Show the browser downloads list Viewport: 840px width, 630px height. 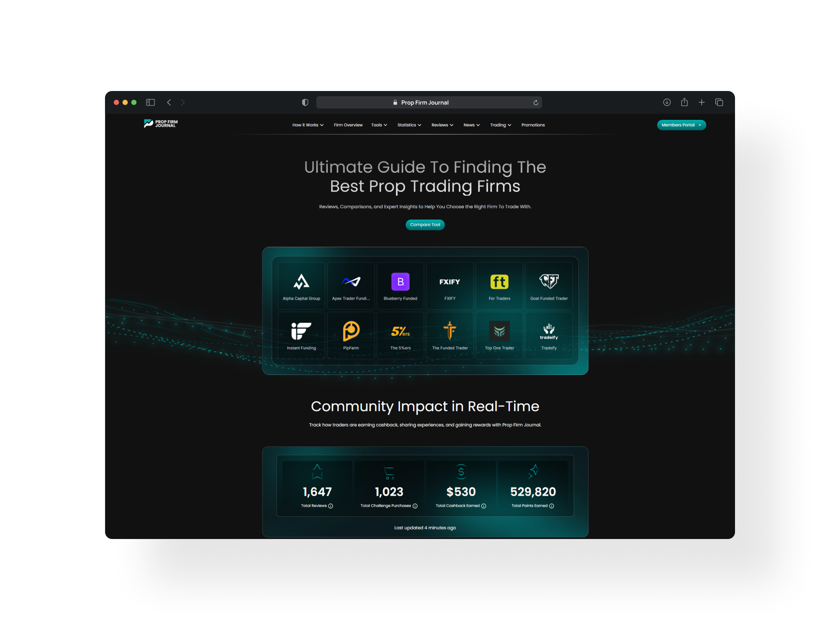coord(667,102)
